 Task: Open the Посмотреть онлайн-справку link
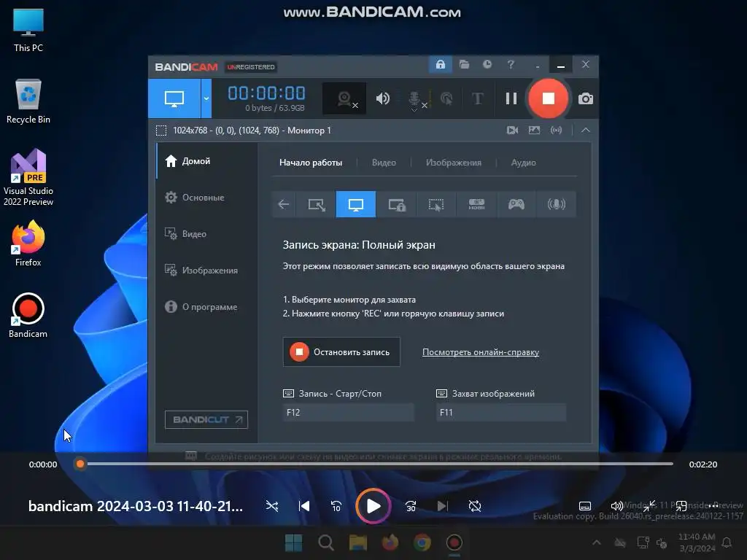point(481,352)
